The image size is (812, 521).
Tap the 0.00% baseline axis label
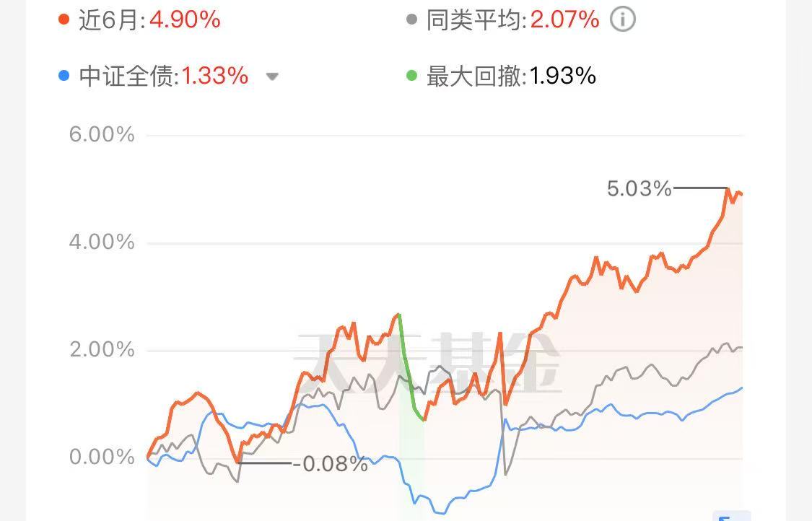[102, 457]
